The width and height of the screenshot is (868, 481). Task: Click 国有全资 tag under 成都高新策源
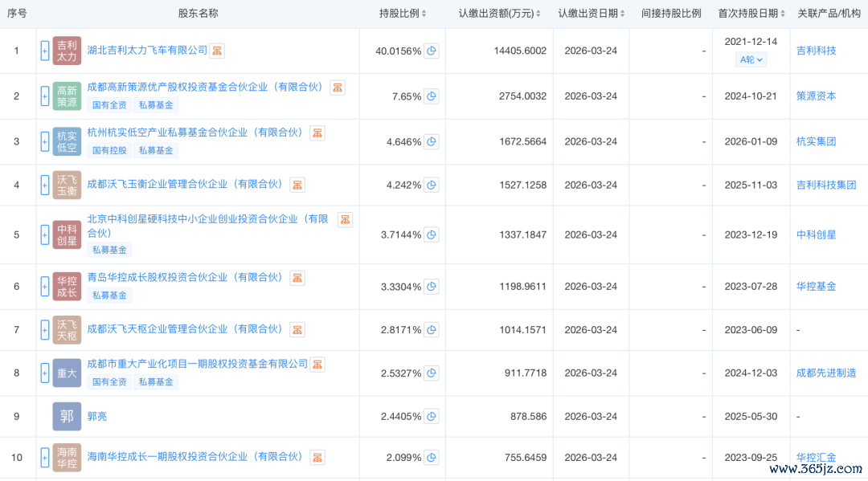click(x=109, y=105)
